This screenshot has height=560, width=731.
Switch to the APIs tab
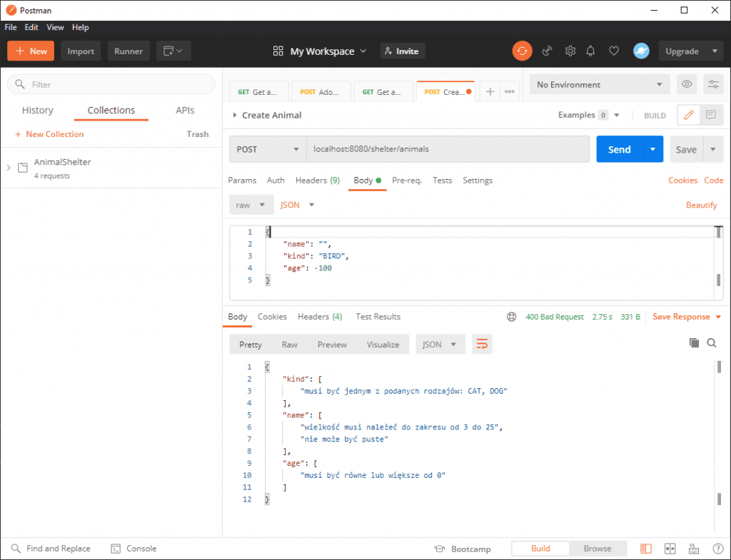pyautogui.click(x=185, y=111)
